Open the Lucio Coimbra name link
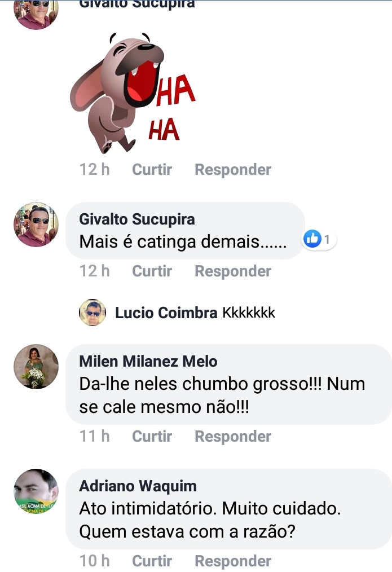The image size is (392, 572). (166, 313)
